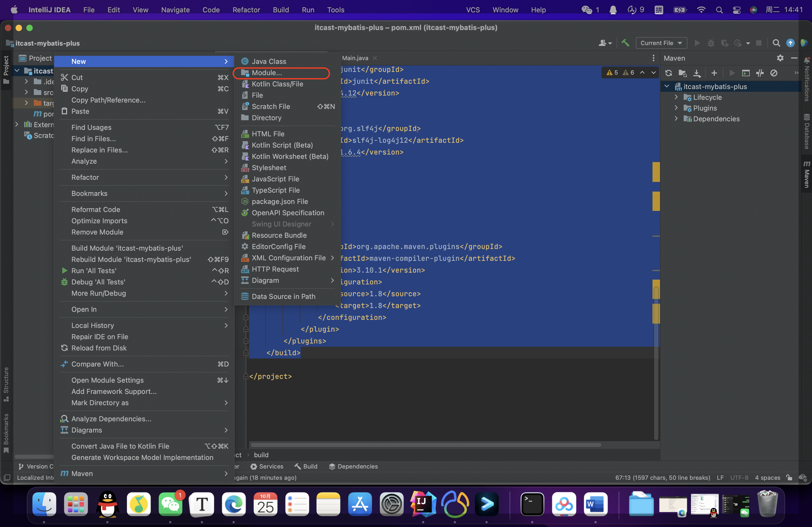Choose Module... from the New submenu
The height and width of the screenshot is (527, 812).
point(266,73)
